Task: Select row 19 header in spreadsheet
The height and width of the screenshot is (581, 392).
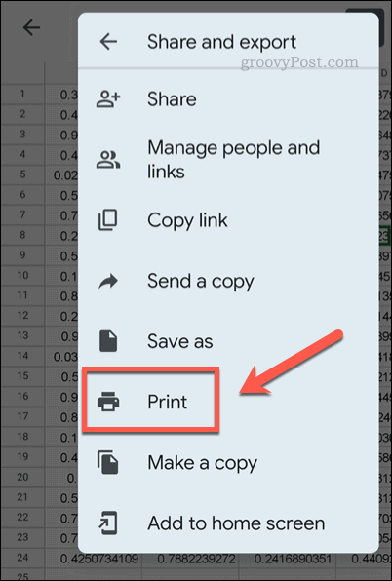Action: (x=22, y=456)
